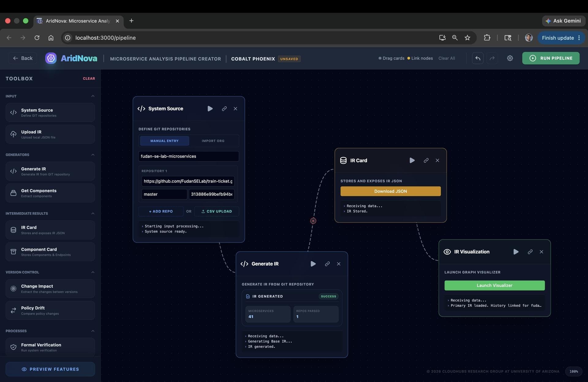Close the AridNova browser tab

coord(117,21)
